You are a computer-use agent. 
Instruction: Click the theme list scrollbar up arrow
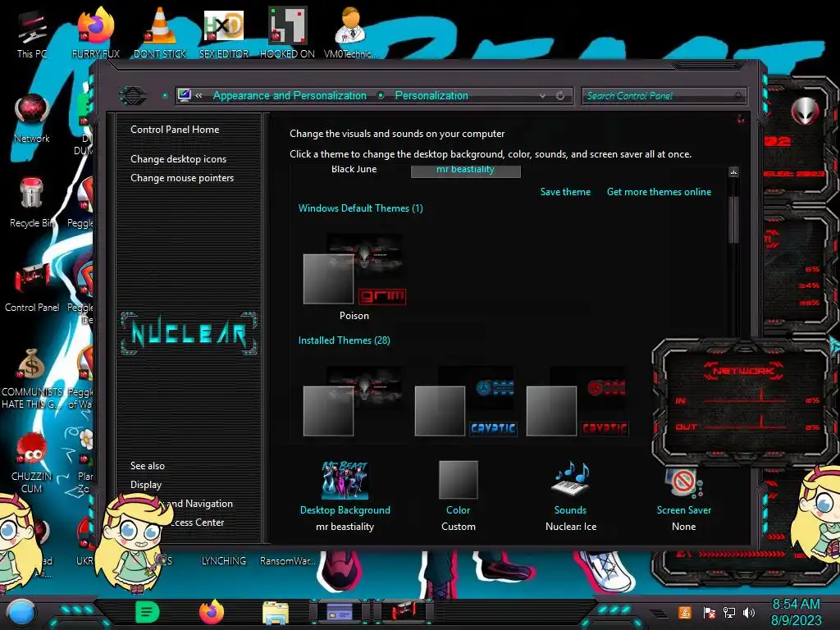pyautogui.click(x=733, y=172)
